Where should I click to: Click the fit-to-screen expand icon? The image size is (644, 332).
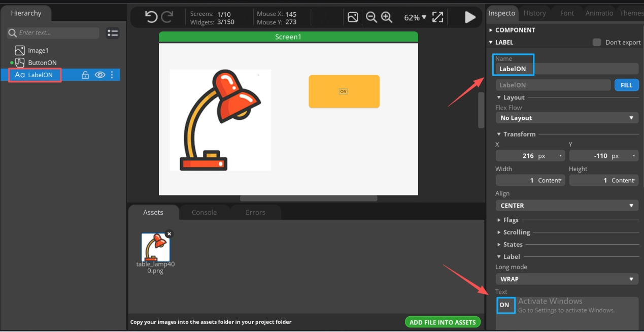coord(437,17)
